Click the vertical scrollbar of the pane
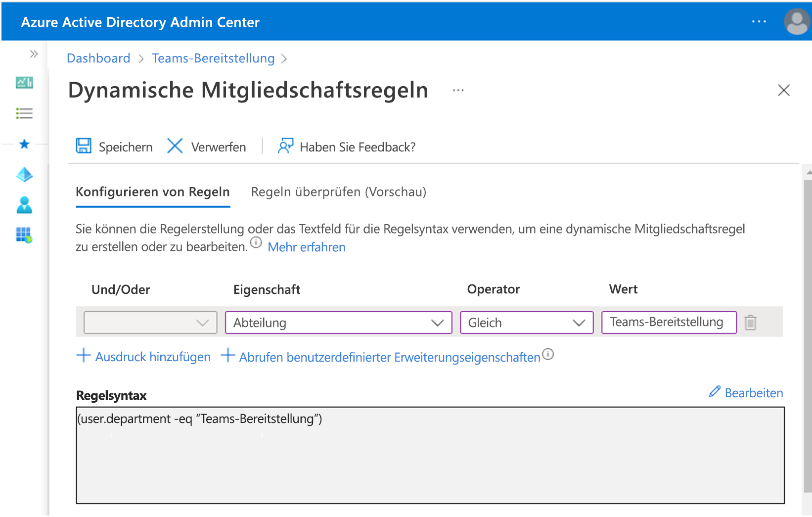 pyautogui.click(x=808, y=336)
